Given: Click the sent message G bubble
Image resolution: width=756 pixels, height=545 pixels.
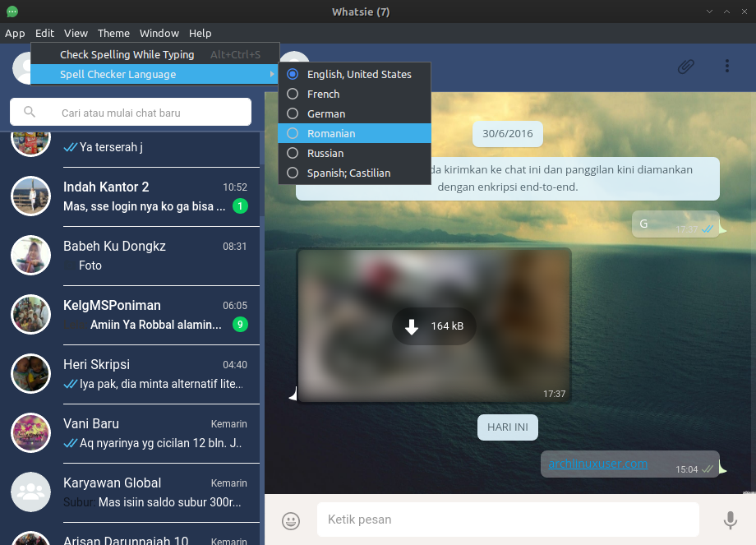Looking at the screenshot, I should coord(675,224).
